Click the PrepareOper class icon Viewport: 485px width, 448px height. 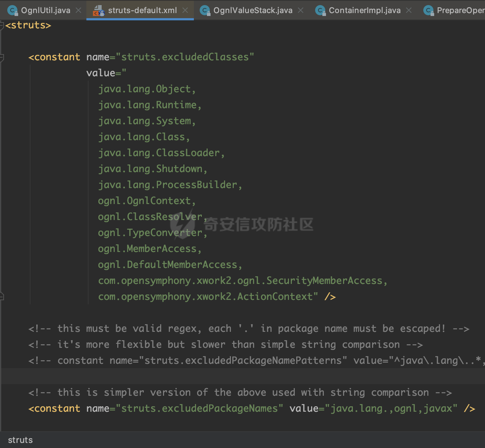point(429,11)
